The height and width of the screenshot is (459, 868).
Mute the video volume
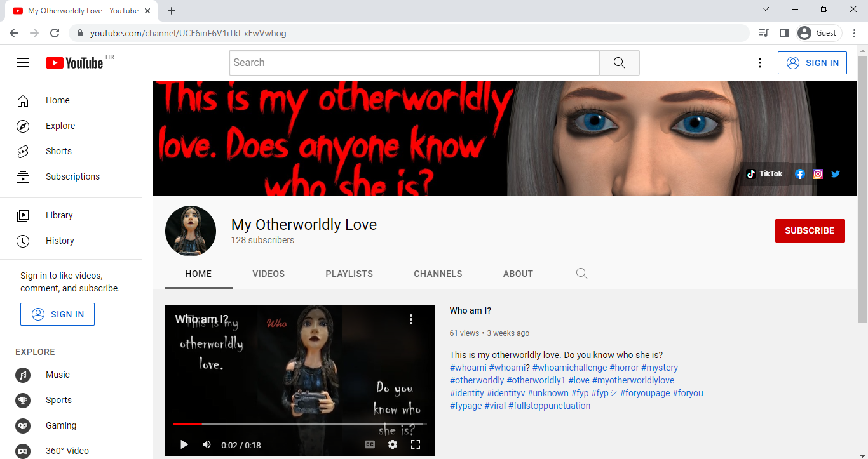tap(207, 444)
